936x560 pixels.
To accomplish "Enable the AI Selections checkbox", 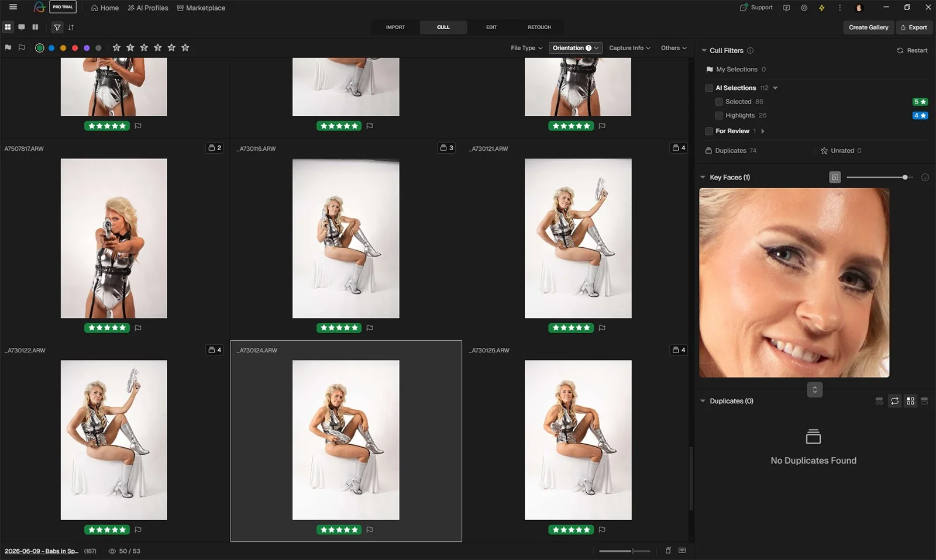I will tap(709, 88).
